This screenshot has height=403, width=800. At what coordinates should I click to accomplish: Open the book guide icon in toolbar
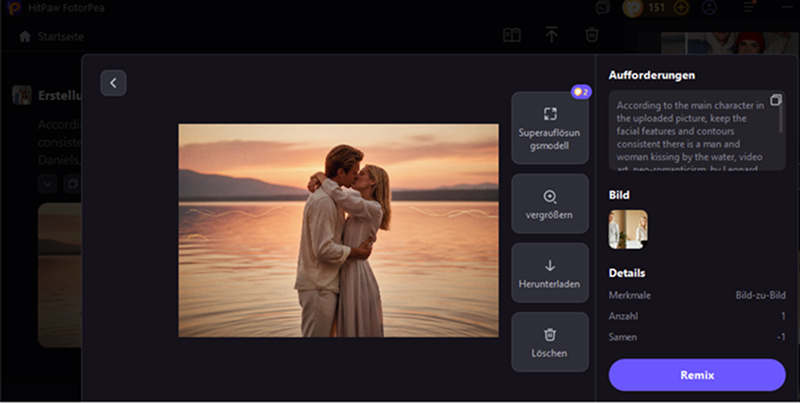click(x=511, y=35)
